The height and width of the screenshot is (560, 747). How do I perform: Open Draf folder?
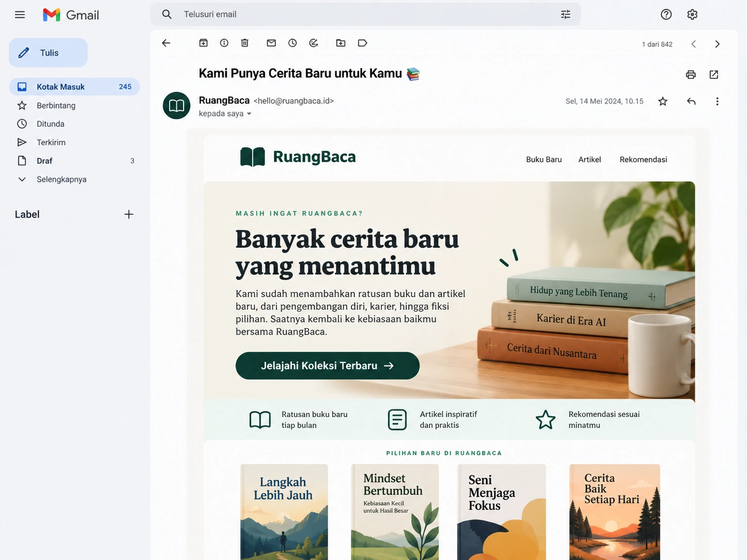click(74, 161)
